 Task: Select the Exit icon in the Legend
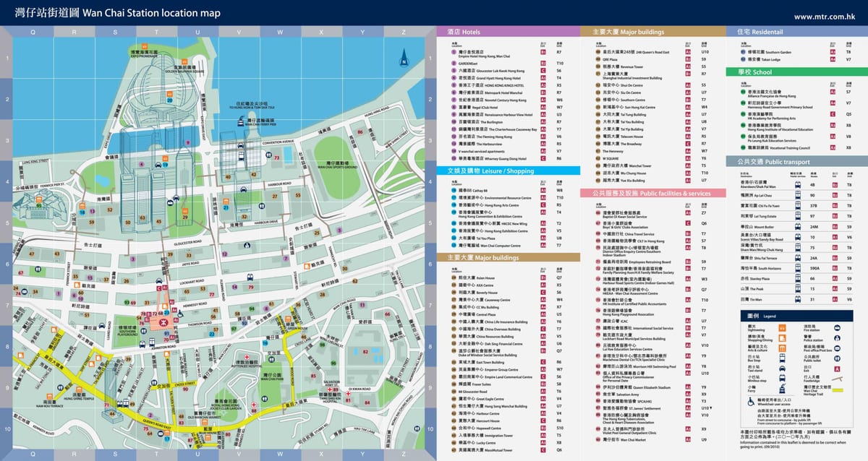[x=837, y=369]
